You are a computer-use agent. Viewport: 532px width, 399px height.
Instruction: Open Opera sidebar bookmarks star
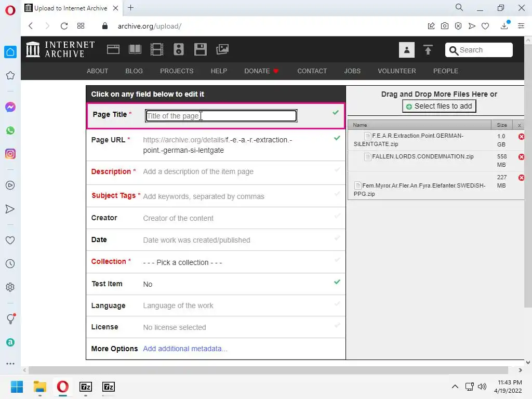(x=10, y=75)
